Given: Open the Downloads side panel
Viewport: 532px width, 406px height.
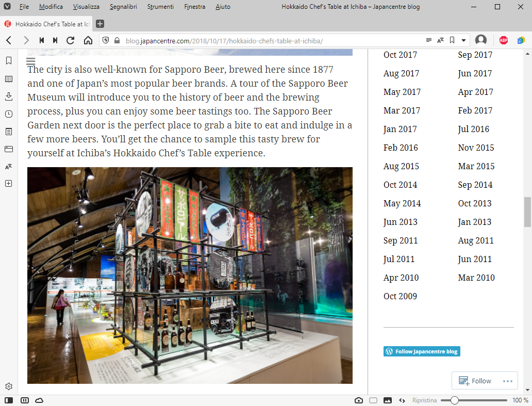Looking at the screenshot, I should point(9,96).
